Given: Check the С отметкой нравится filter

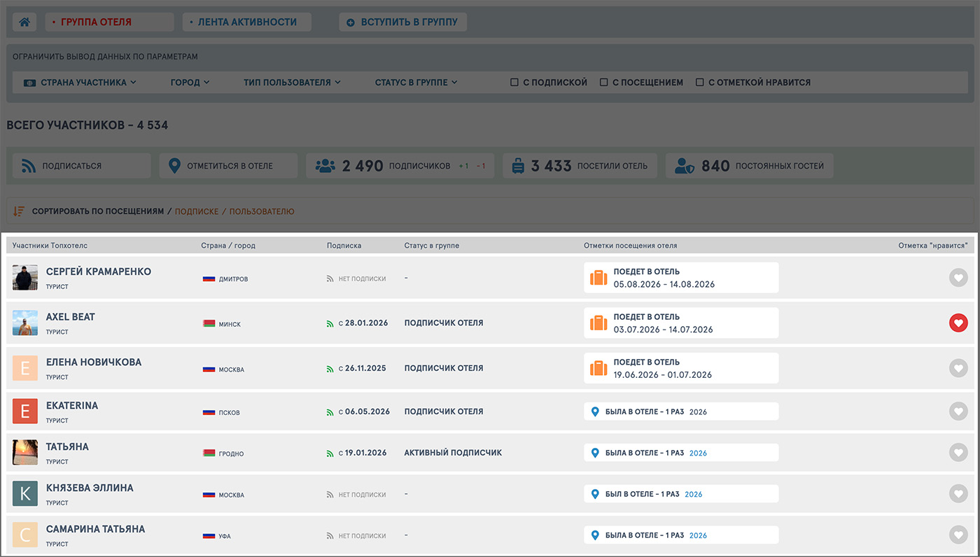Looking at the screenshot, I should click(699, 83).
